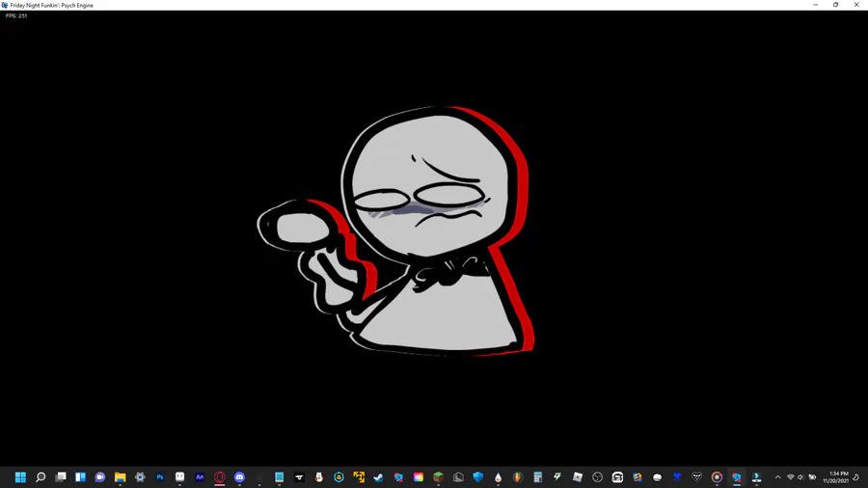Open the Notepad icon on taskbar

pos(280,477)
